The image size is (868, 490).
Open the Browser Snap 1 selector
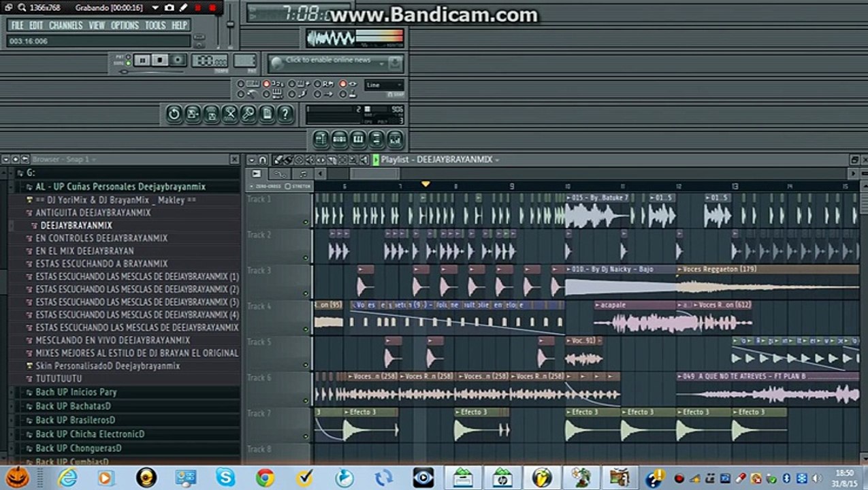pyautogui.click(x=64, y=159)
